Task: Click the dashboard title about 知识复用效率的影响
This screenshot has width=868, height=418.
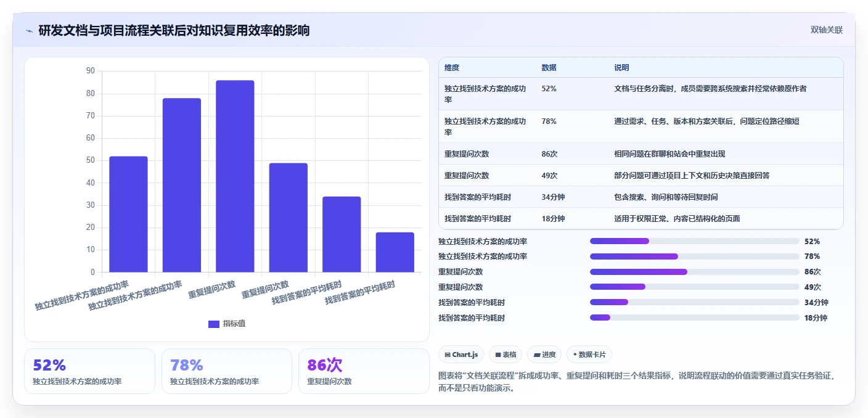Action: [x=174, y=30]
